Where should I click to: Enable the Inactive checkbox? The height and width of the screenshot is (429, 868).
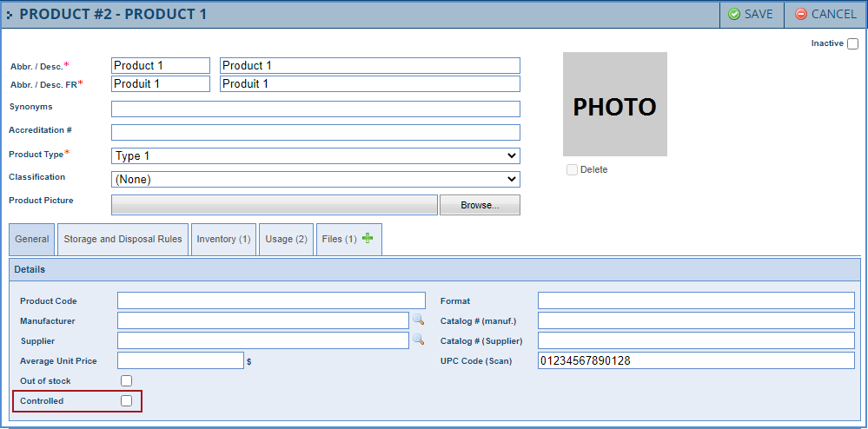(852, 43)
